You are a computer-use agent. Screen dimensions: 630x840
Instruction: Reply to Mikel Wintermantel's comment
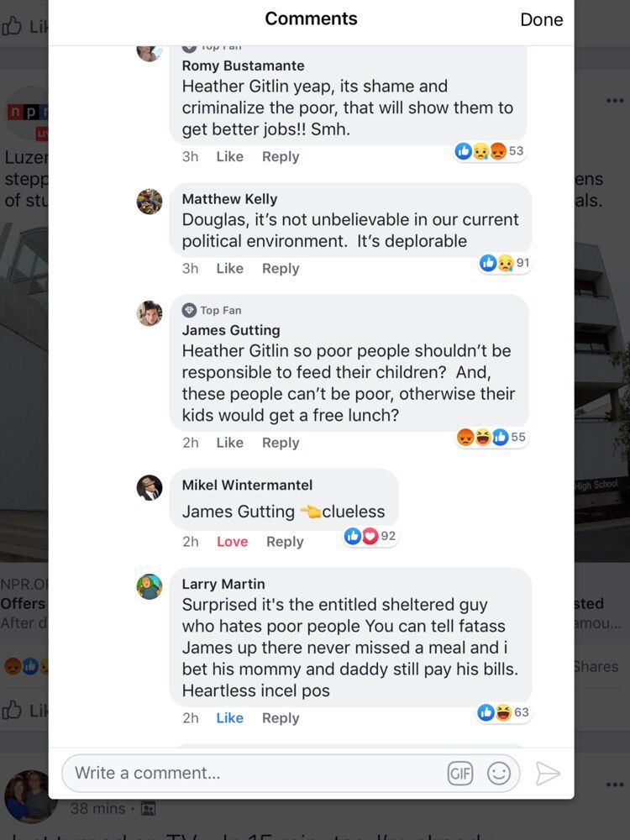click(285, 542)
